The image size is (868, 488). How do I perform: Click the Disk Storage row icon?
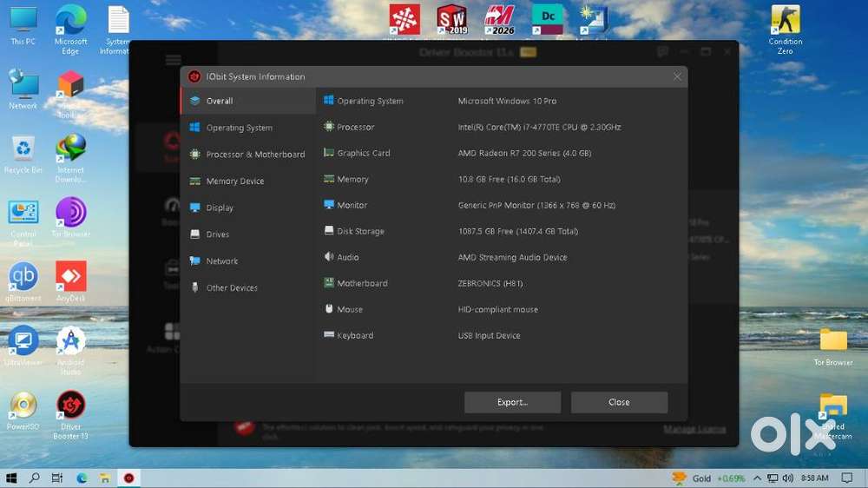[328, 230]
